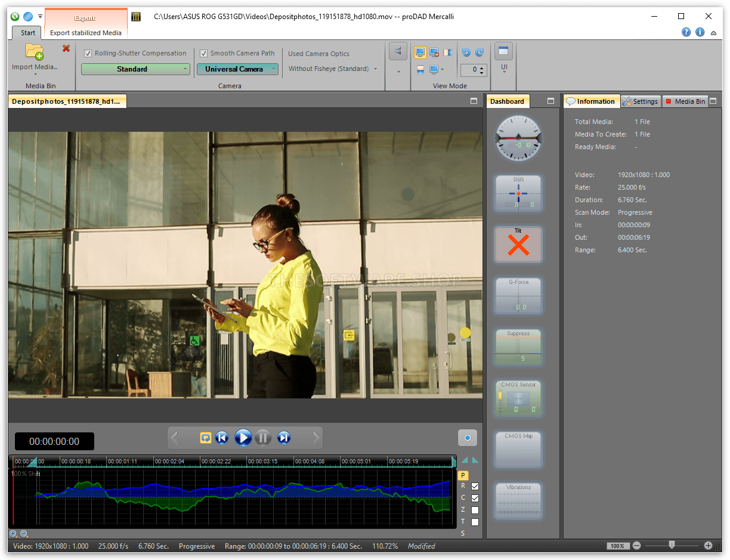
Task: Open the Tilt dashboard gauge
Action: [x=518, y=245]
